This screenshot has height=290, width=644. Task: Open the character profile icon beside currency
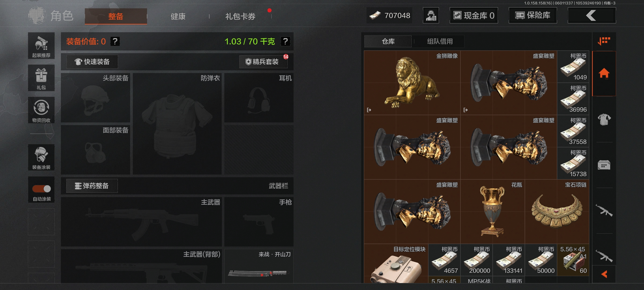[x=431, y=16]
